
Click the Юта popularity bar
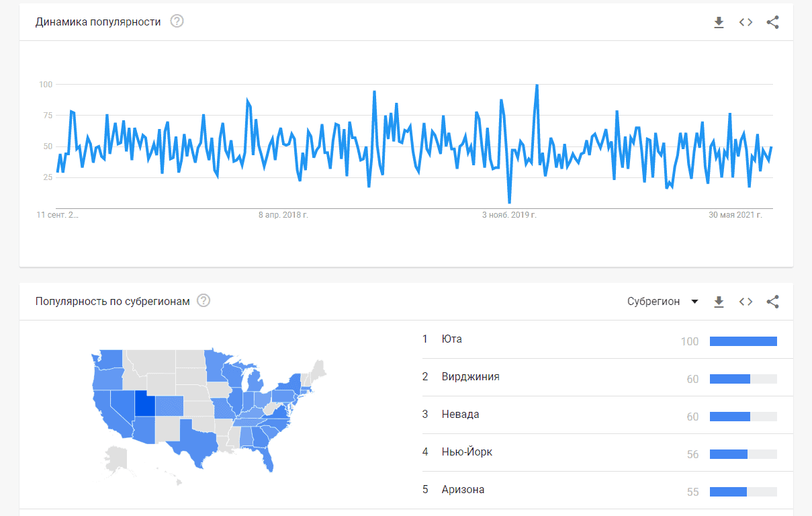pos(743,341)
